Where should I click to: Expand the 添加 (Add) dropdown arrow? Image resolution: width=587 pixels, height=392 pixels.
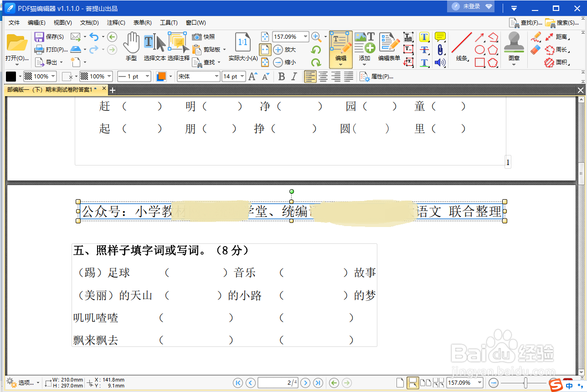pos(364,64)
